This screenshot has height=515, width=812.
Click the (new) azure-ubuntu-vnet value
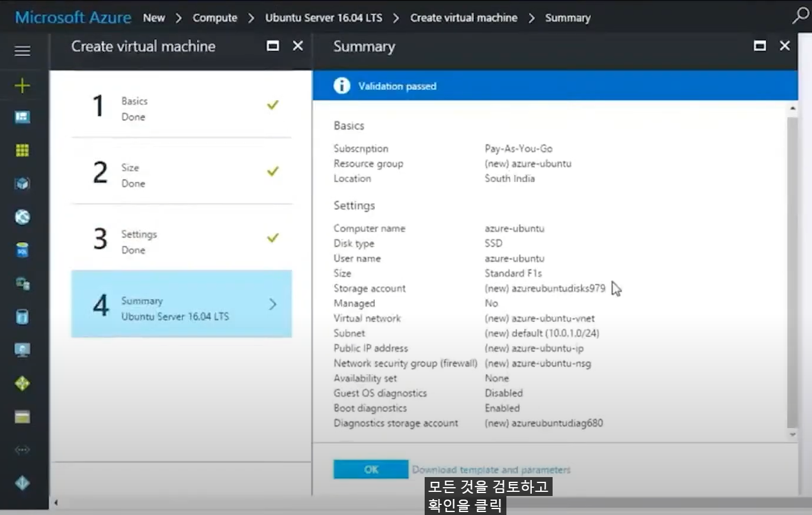point(540,318)
